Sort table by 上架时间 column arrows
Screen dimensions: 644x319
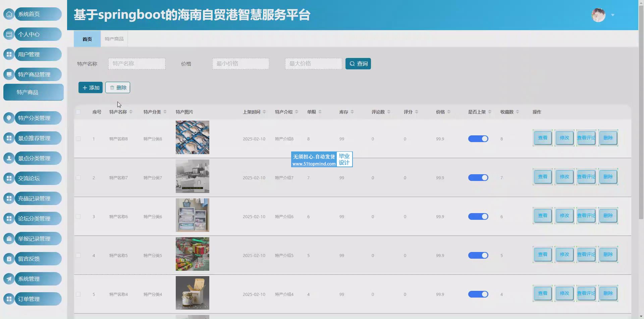[x=264, y=112]
